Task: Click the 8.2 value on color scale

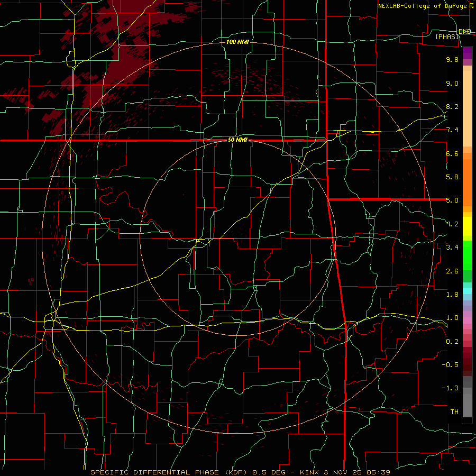Action: [452, 106]
